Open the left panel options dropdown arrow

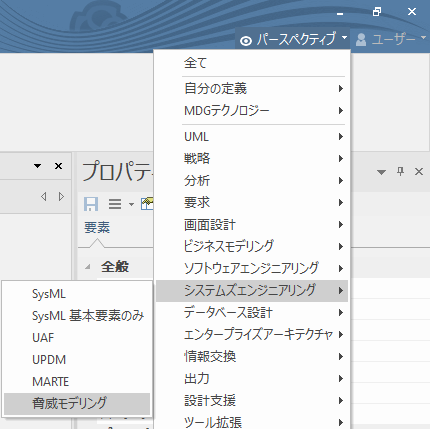(x=37, y=166)
